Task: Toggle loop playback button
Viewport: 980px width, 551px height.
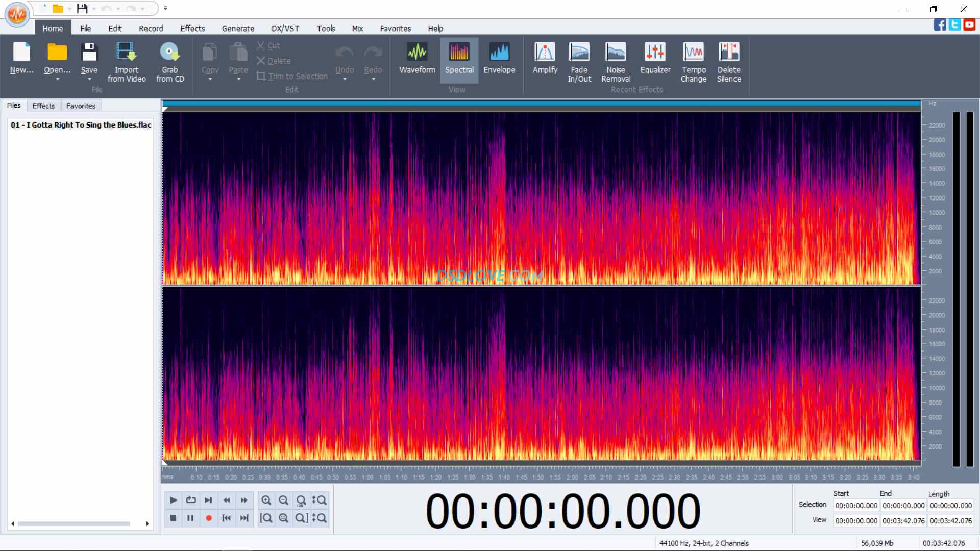Action: tap(191, 500)
